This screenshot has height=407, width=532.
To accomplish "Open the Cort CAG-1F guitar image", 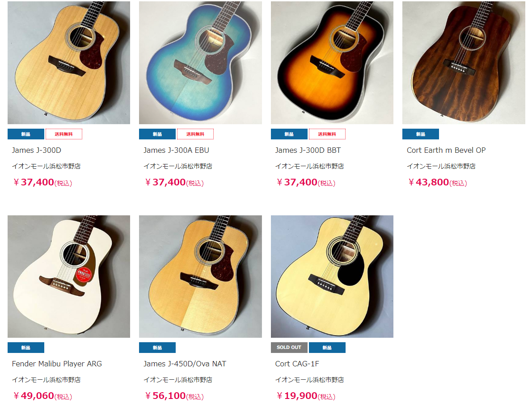I will (332, 277).
